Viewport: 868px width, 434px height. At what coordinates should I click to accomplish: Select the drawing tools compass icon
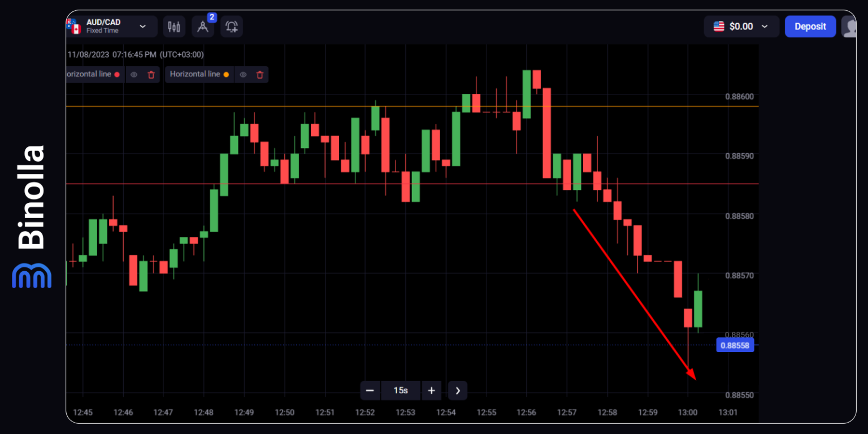[203, 26]
